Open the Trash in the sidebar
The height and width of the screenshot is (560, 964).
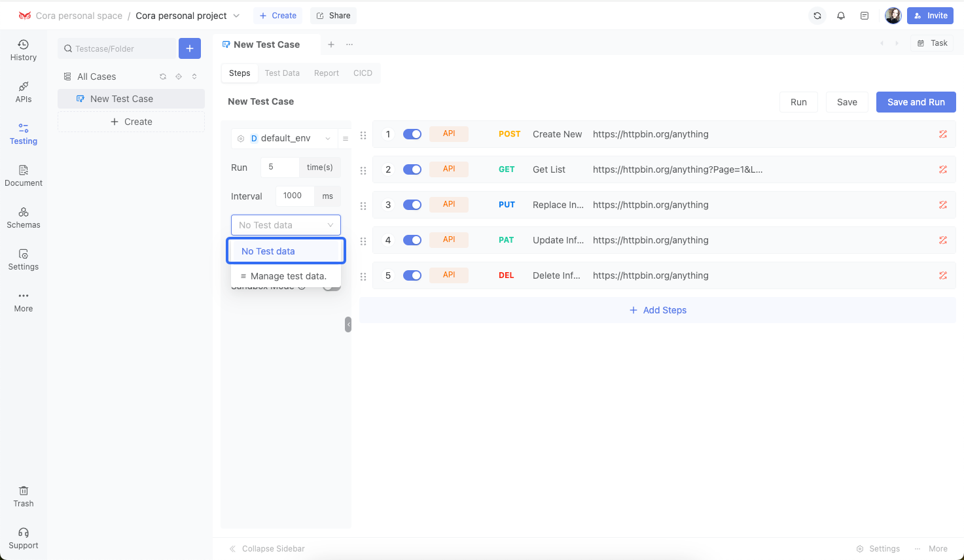tap(24, 496)
